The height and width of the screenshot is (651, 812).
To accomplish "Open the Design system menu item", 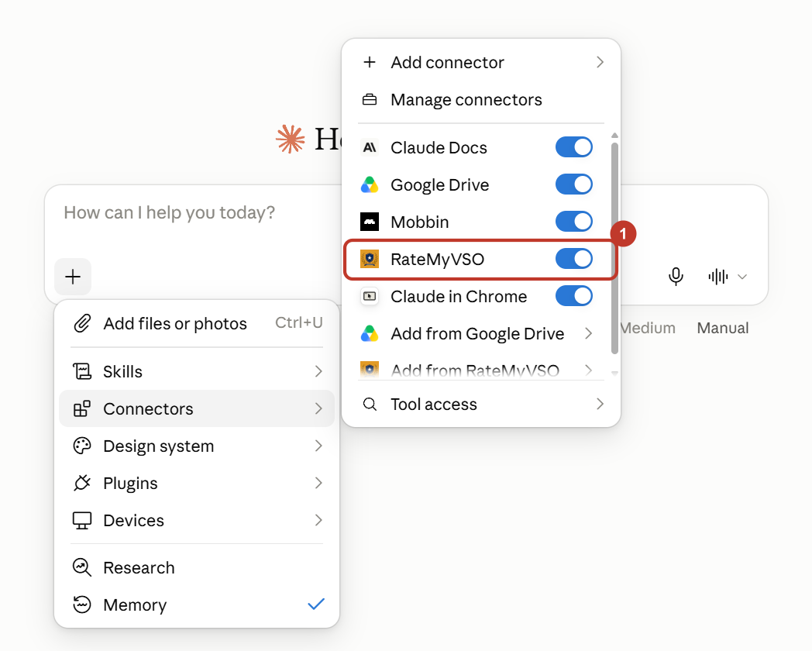I will click(196, 446).
